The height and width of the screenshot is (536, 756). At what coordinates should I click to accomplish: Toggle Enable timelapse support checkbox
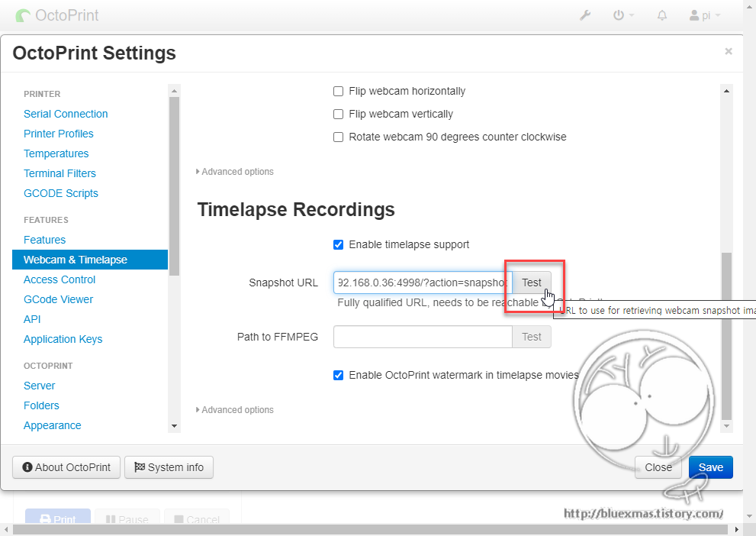pos(339,244)
